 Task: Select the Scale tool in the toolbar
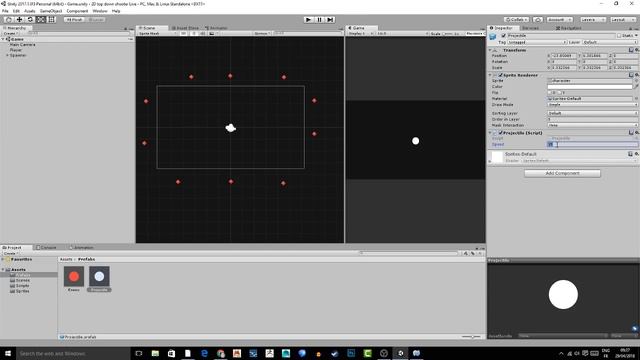tap(41, 20)
